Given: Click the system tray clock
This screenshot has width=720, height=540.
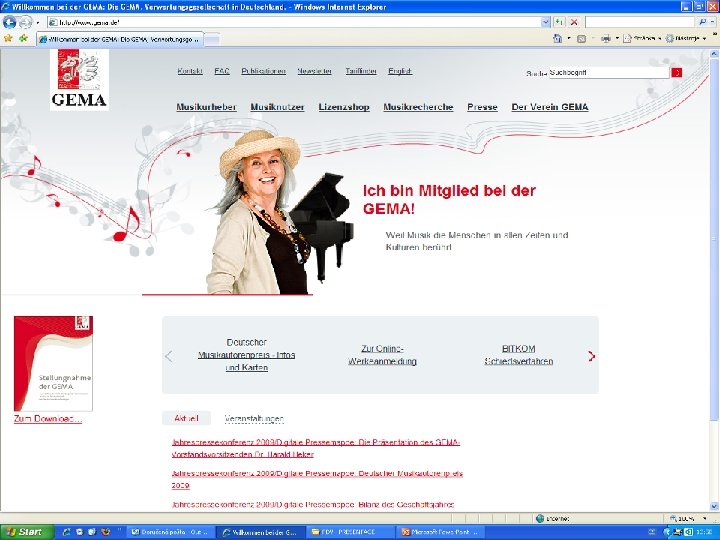Looking at the screenshot, I should pos(703,532).
